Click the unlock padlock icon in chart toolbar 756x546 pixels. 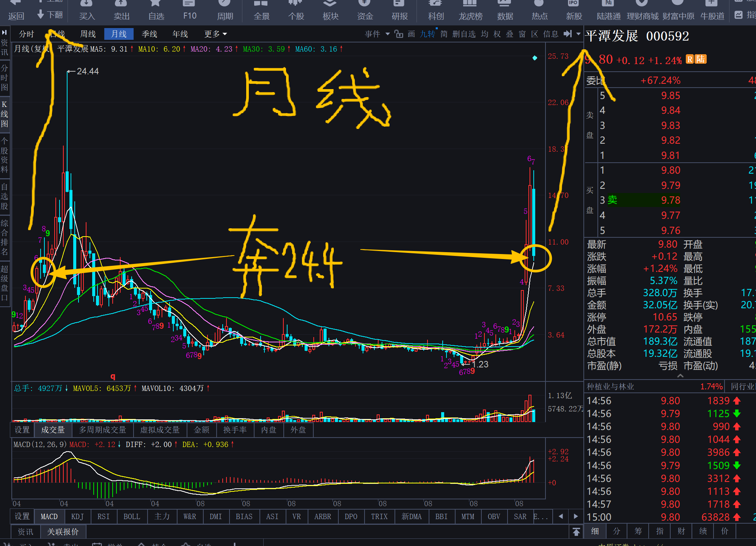pos(399,34)
